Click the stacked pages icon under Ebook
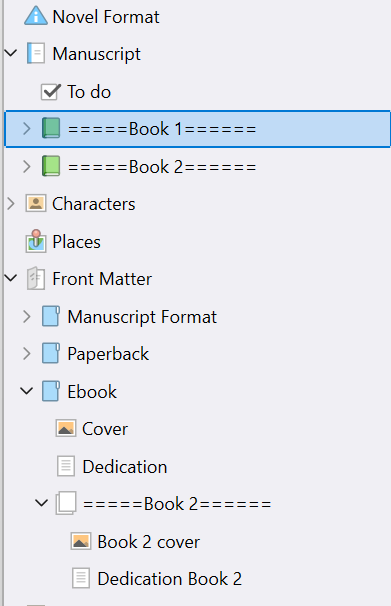 (66, 503)
